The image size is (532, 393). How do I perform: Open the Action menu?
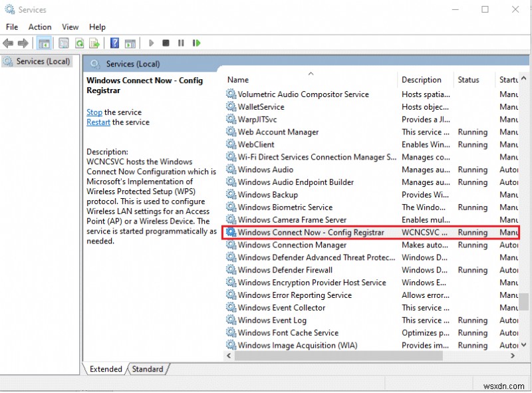point(39,27)
